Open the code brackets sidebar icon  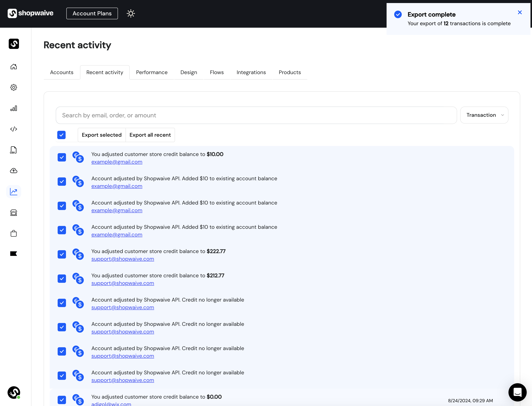tap(14, 129)
